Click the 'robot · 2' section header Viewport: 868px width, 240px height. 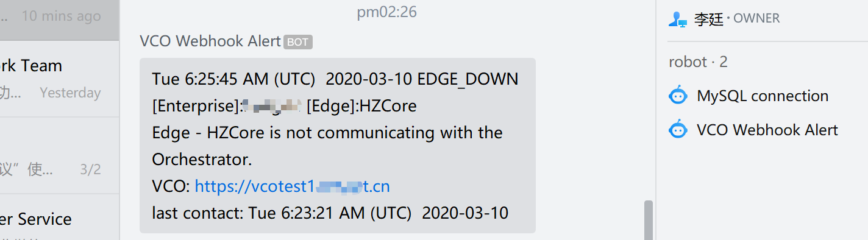698,62
